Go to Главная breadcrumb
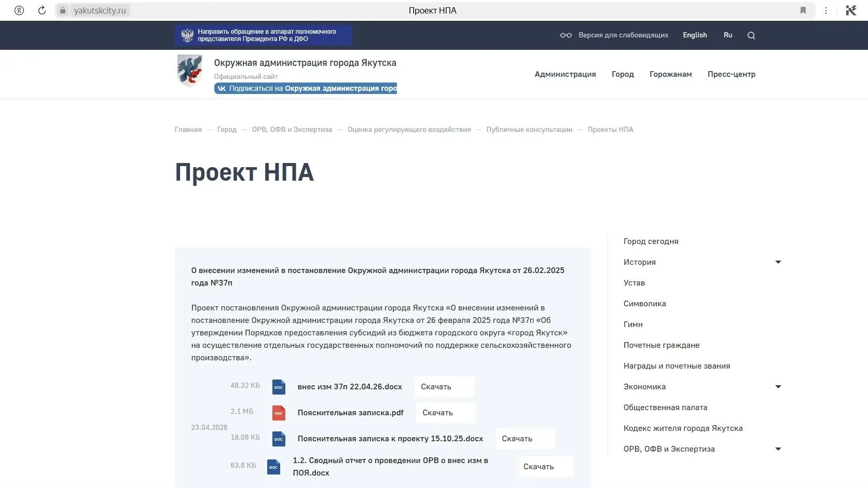 click(x=188, y=130)
